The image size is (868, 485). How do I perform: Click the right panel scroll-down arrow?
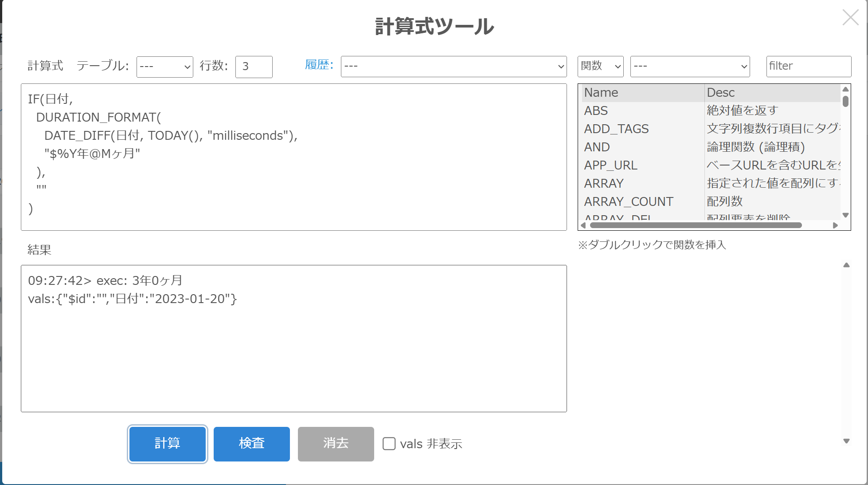846,441
